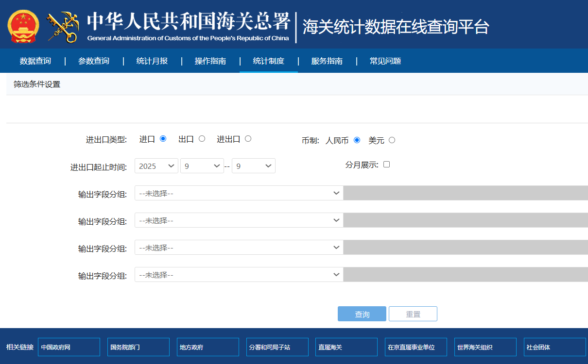The image size is (588, 364).
Task: Click the 查询 button
Action: coord(362,314)
